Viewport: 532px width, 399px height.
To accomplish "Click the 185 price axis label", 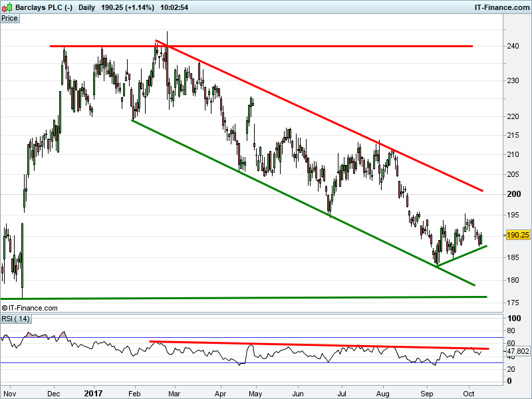I will [x=513, y=257].
